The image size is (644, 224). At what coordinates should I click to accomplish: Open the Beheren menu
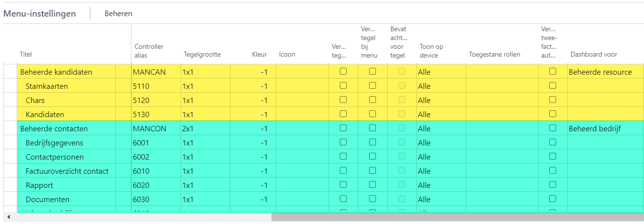click(118, 14)
